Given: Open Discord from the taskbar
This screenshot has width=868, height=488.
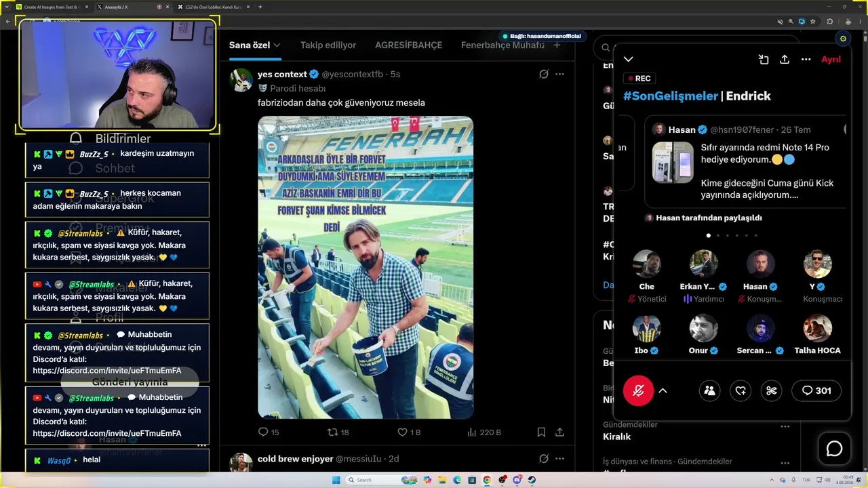Looking at the screenshot, I should (x=517, y=480).
